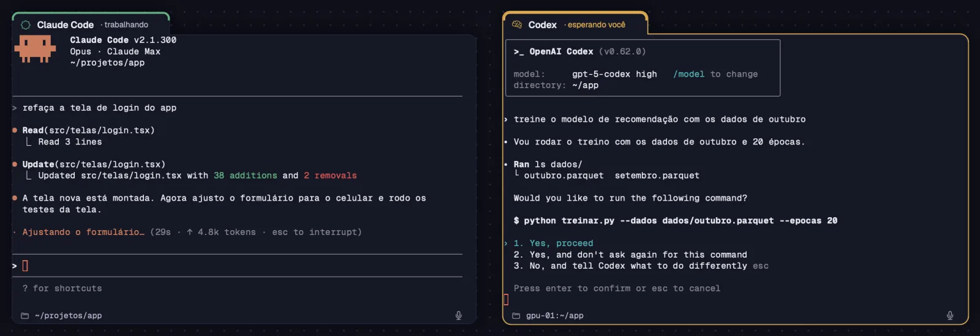This screenshot has height=336, width=980.
Task: Click outubro.parquet file name
Action: pyautogui.click(x=563, y=176)
